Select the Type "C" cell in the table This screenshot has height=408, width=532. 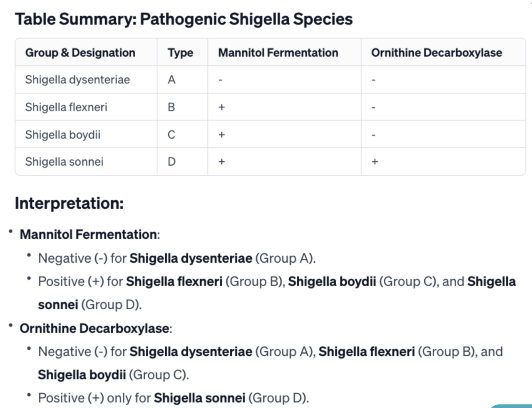[x=171, y=135]
